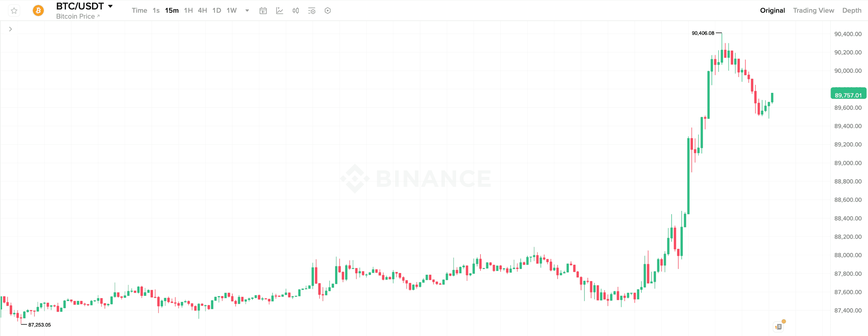Click the Time line-chart option
The height and width of the screenshot is (336, 868).
click(x=139, y=10)
